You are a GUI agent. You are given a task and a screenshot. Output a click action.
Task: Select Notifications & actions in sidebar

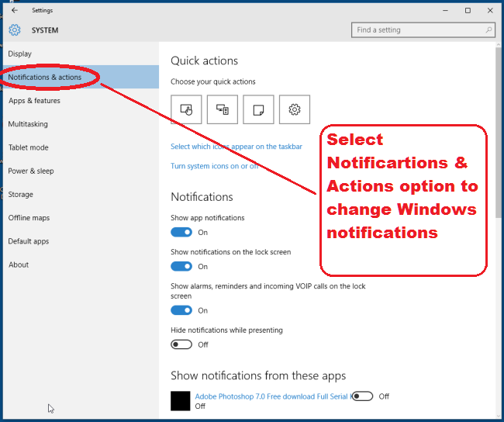tap(81, 77)
